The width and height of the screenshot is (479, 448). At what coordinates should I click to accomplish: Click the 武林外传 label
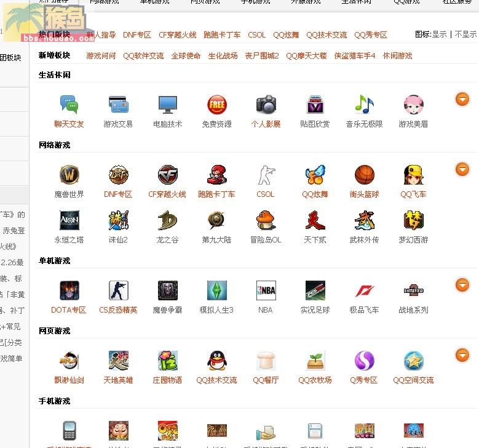(364, 240)
